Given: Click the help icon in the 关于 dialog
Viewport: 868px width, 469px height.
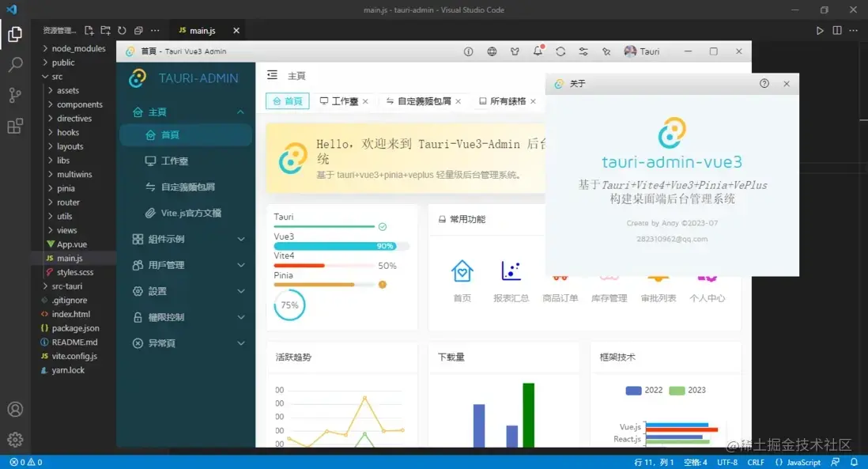Looking at the screenshot, I should coord(764,84).
